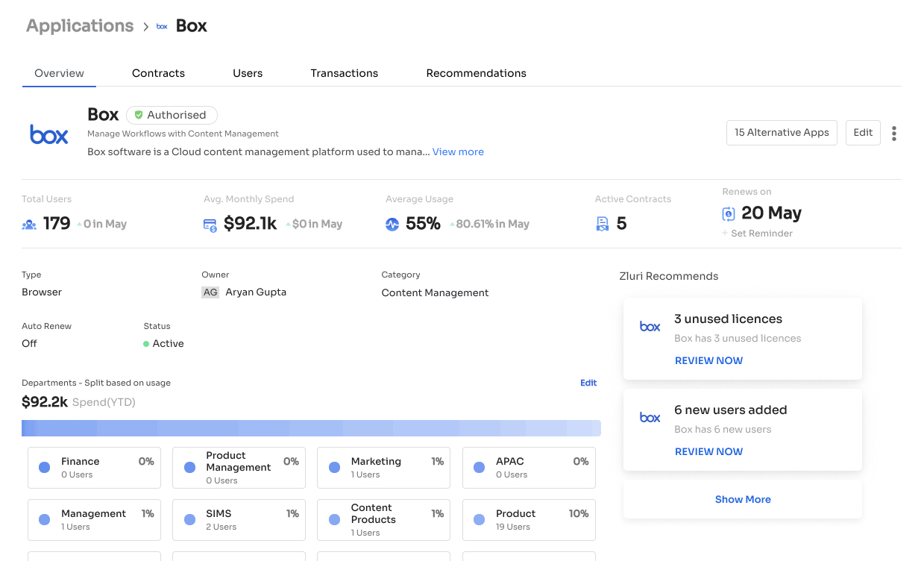Image resolution: width=924 pixels, height=561 pixels.
Task: Select the Marketing department card
Action: [x=383, y=467]
